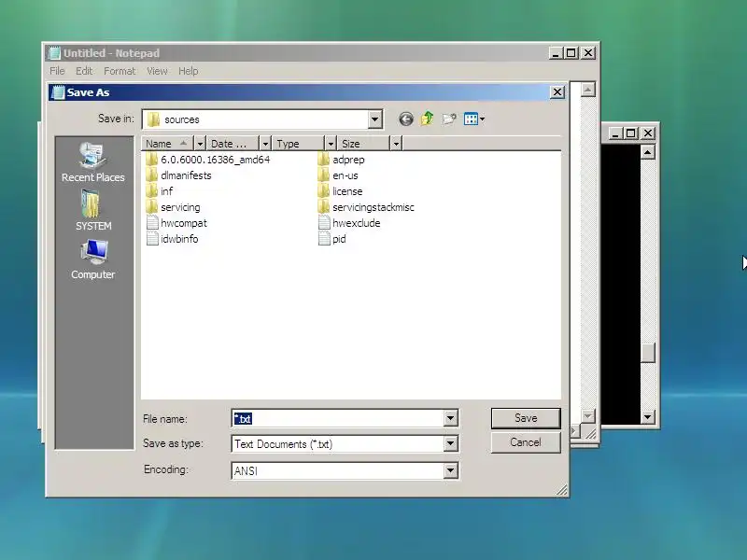Screen dimensions: 747x560
Task: Open the Views menu icon
Action: pos(474,119)
